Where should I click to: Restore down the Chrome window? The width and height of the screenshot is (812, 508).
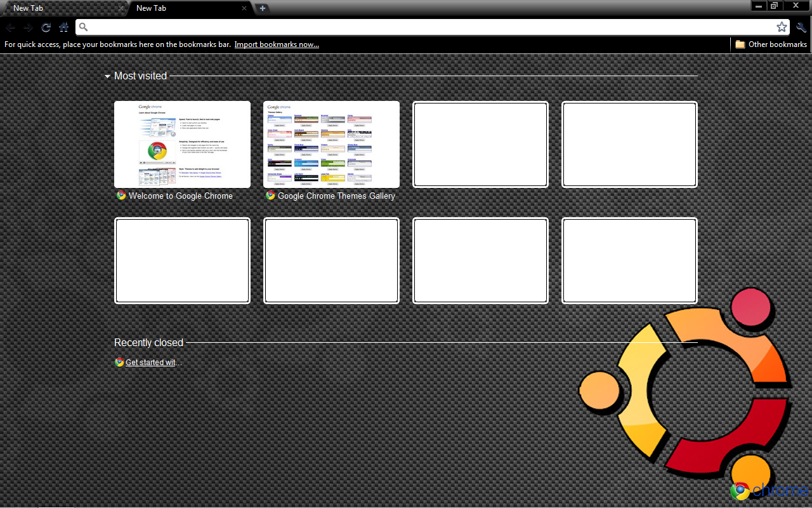point(775,5)
